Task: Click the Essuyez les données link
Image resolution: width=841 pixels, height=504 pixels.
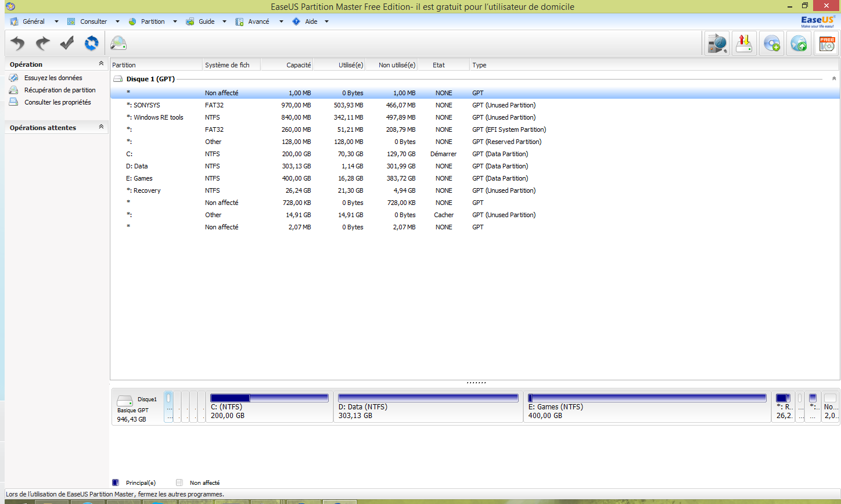Action: [x=53, y=78]
